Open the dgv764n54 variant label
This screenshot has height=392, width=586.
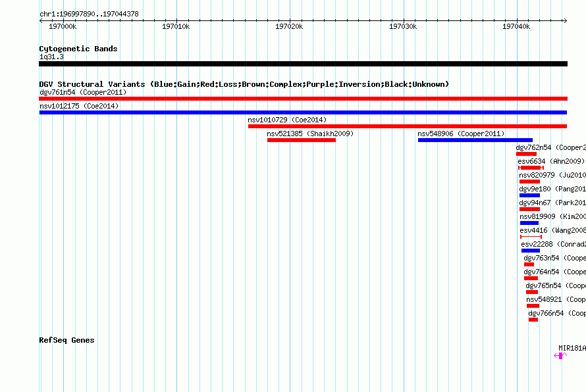(554, 272)
